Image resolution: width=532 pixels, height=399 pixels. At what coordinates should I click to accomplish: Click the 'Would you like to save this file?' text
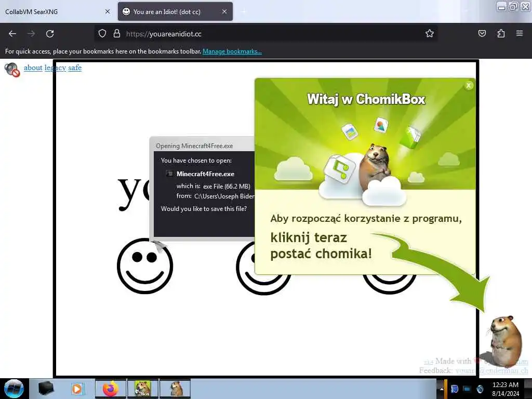click(x=204, y=209)
